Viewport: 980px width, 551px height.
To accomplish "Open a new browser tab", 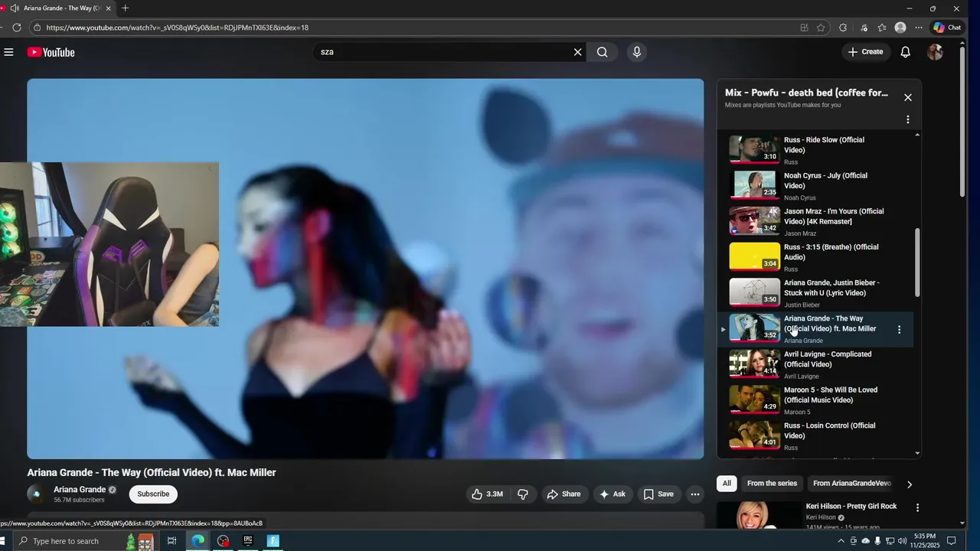I will tap(125, 8).
